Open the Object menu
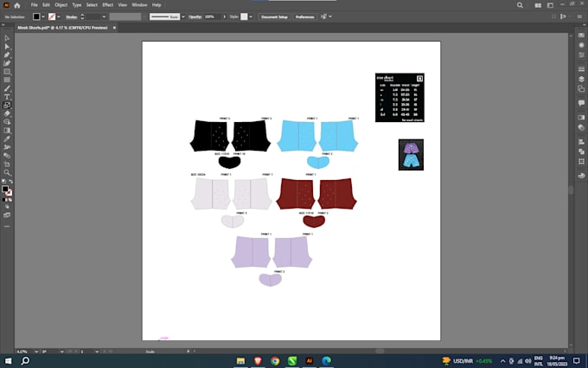The image size is (588, 368). (x=61, y=5)
